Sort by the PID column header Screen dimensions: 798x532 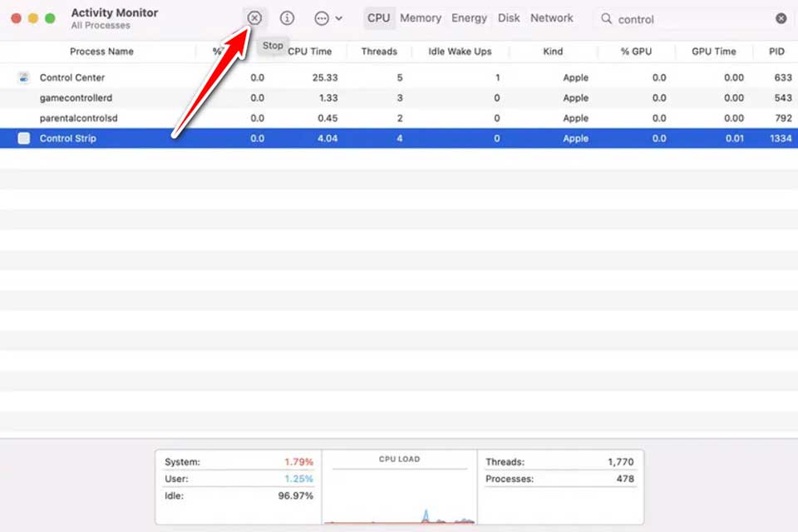776,52
